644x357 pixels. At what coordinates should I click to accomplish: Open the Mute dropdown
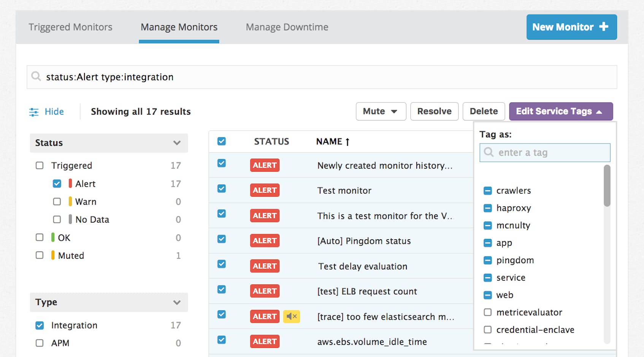381,111
